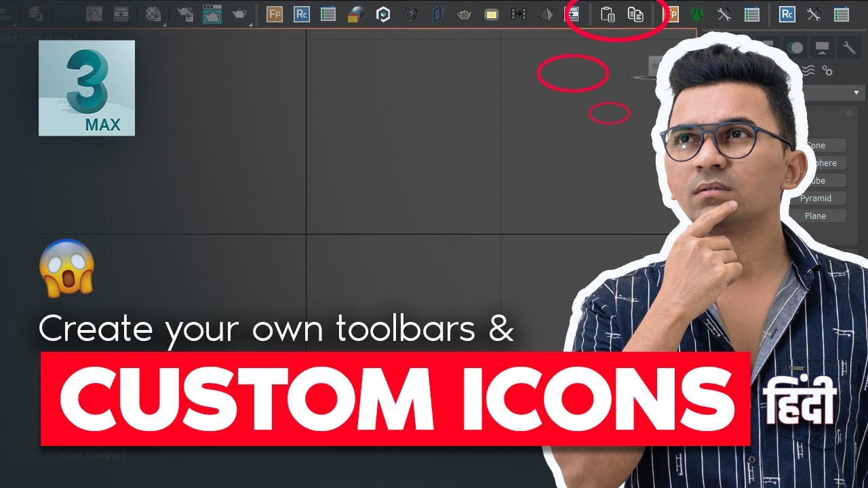The height and width of the screenshot is (488, 868).
Task: Click the blue door-shaped toolbar icon
Action: click(437, 14)
